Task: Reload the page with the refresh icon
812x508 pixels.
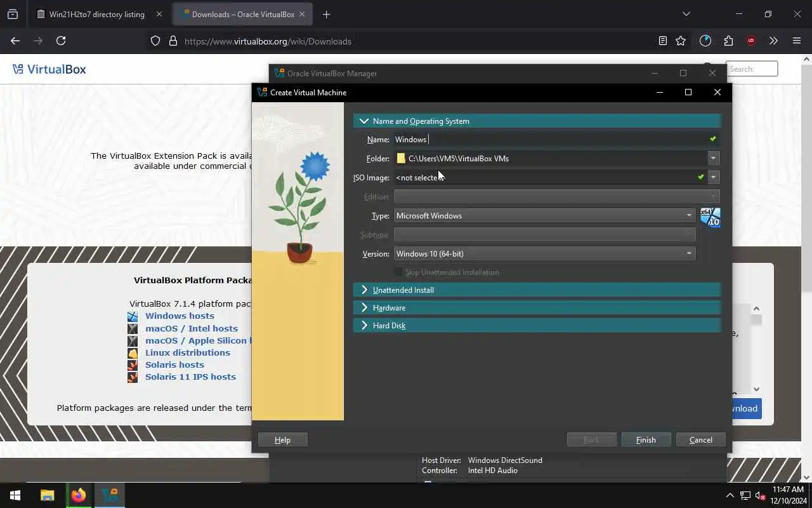Action: pyautogui.click(x=61, y=41)
